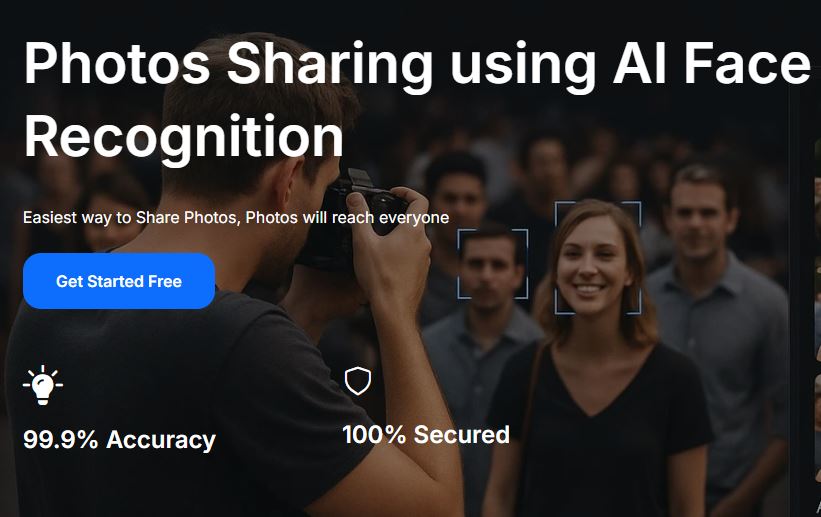Click the shield icon above Secured
Viewport: 821px width, 517px height.
[x=358, y=381]
